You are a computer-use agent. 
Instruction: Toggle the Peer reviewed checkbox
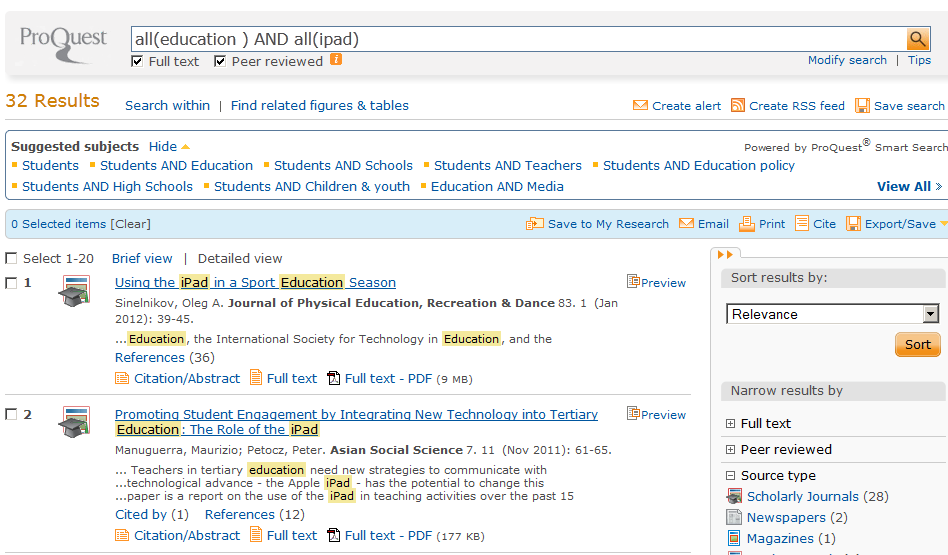[x=220, y=61]
